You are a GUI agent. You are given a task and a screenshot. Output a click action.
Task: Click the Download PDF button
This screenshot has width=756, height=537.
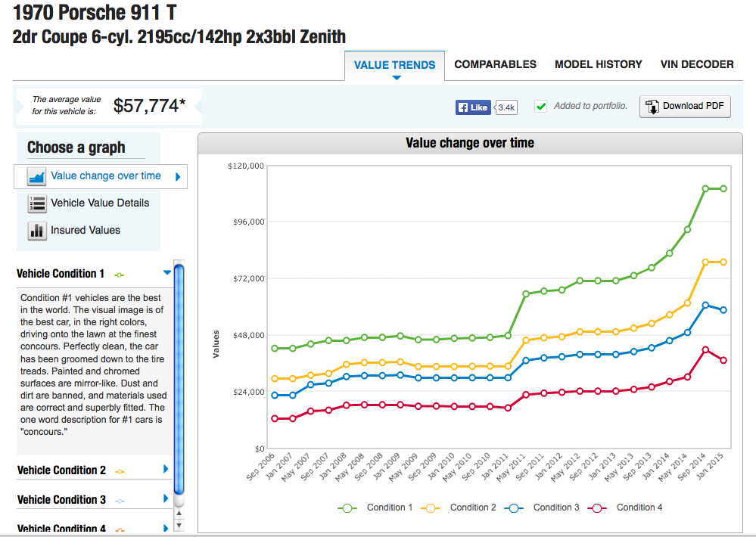[685, 107]
